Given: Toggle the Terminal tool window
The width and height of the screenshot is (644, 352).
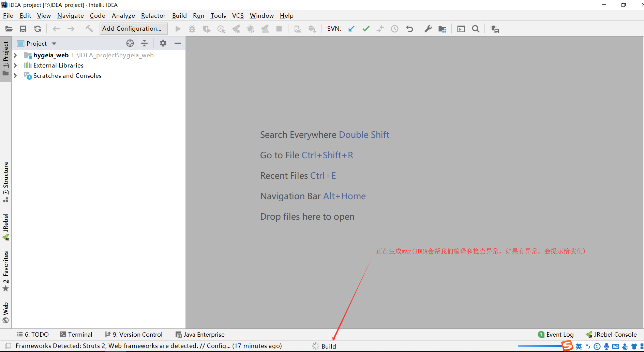Looking at the screenshot, I should (x=76, y=335).
